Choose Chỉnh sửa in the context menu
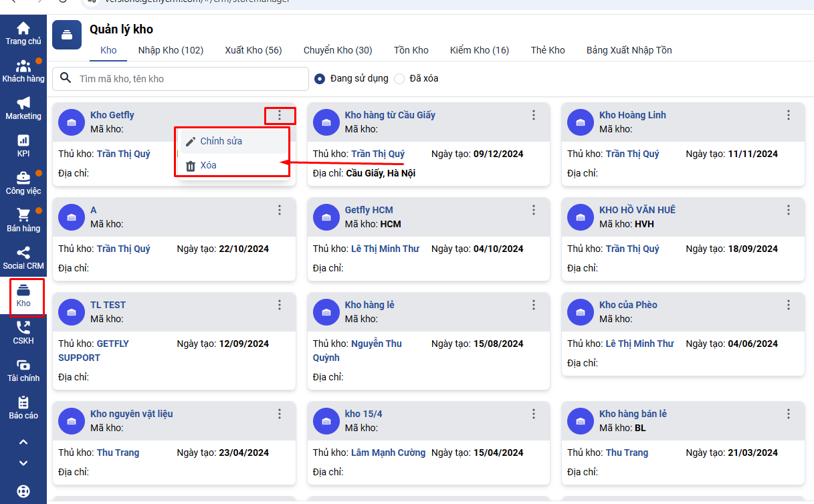 221,142
